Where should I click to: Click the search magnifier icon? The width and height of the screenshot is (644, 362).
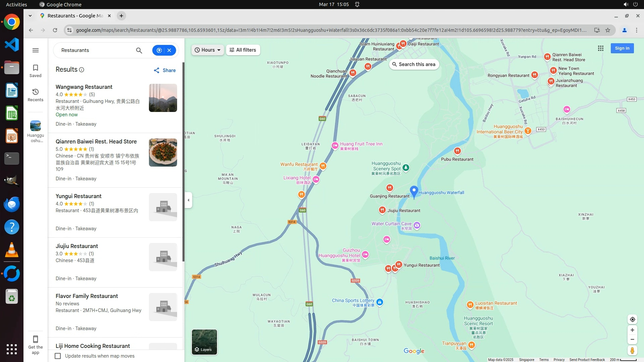click(139, 50)
